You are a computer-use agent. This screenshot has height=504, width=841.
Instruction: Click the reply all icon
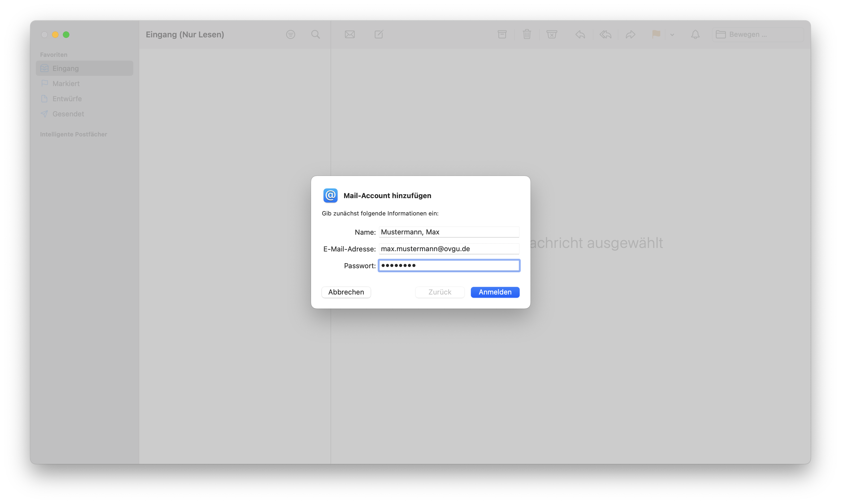605,34
